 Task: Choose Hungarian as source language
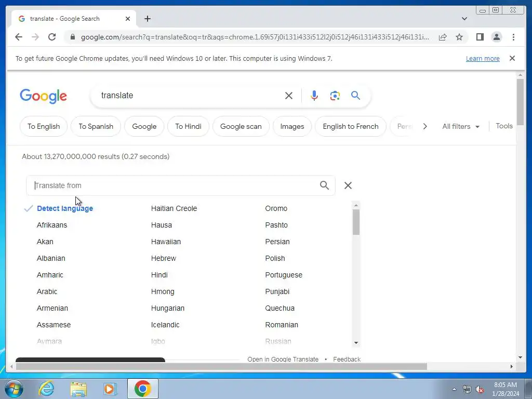click(168, 308)
